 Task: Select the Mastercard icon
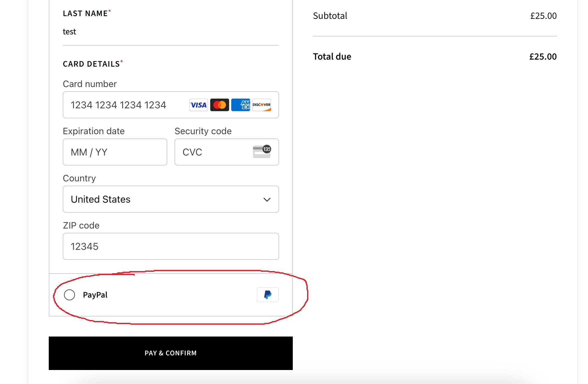pyautogui.click(x=219, y=105)
